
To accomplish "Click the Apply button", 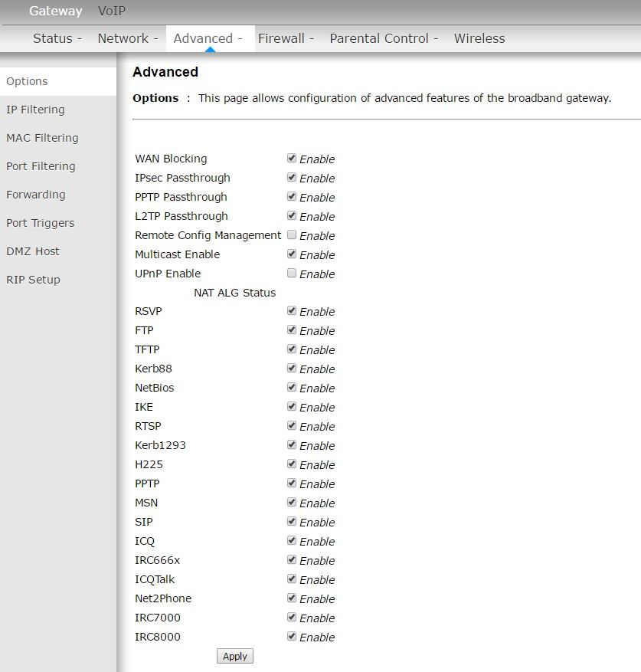I will [x=235, y=656].
